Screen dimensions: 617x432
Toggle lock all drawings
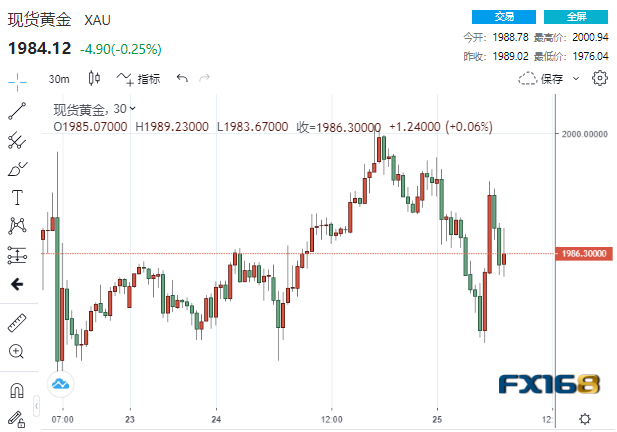tap(17, 418)
